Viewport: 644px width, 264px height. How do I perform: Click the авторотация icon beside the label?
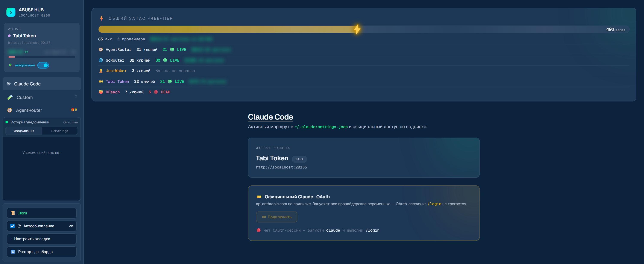10,65
